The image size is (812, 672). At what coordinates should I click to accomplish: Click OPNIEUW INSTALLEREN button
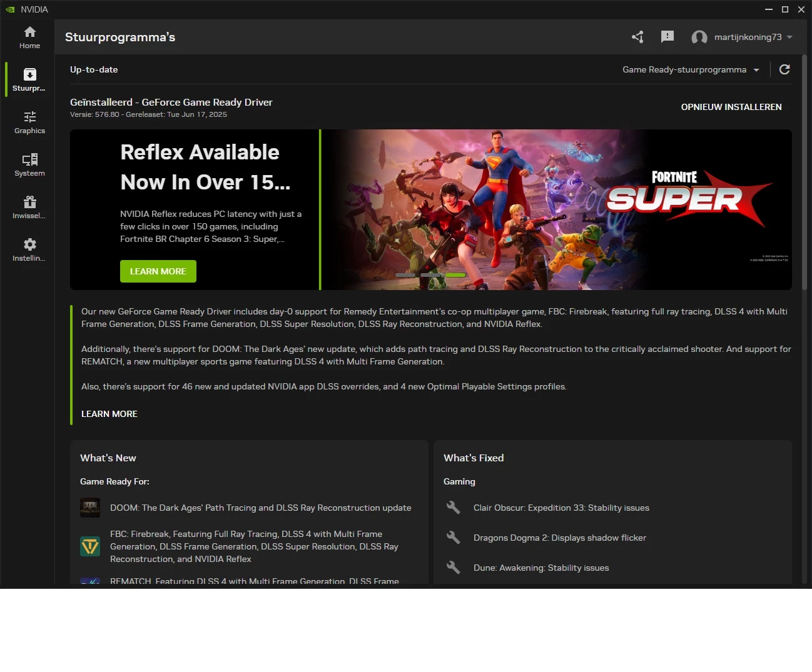point(731,107)
